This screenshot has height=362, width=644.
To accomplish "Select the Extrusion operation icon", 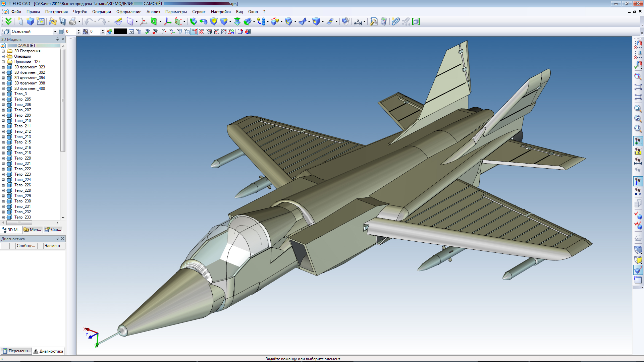I will [x=194, y=22].
